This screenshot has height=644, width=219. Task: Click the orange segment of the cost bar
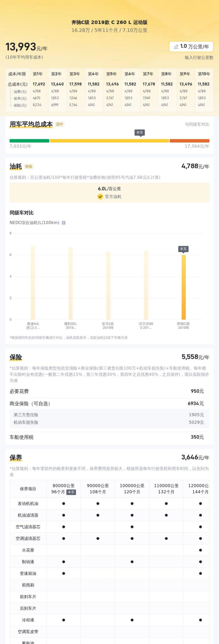pos(189,141)
